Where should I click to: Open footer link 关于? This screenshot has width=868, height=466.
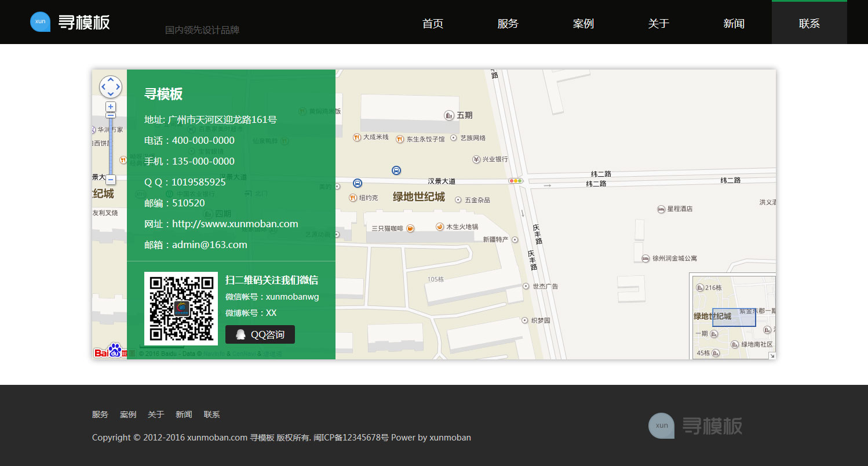pyautogui.click(x=156, y=414)
